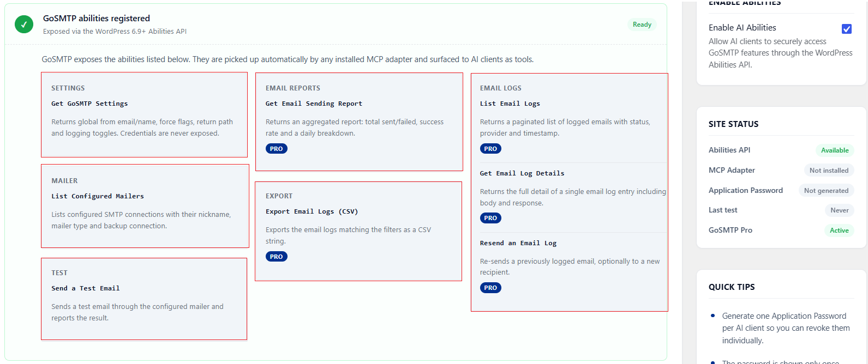Click the Last test status row label

723,210
